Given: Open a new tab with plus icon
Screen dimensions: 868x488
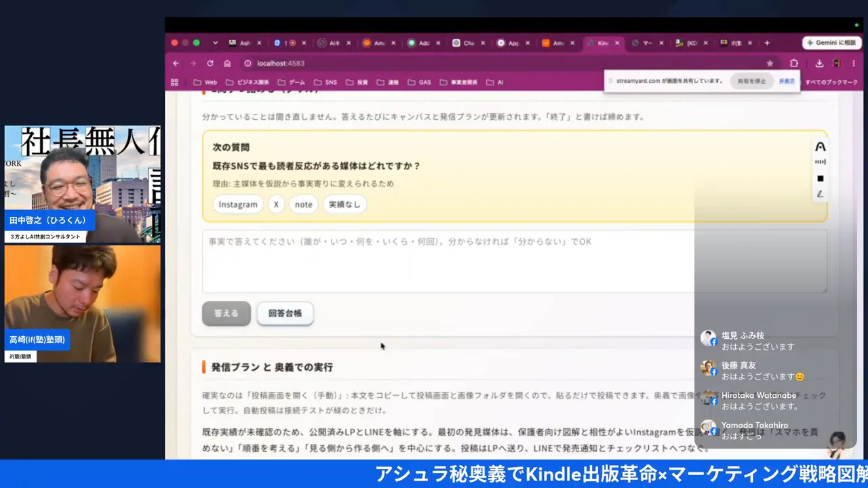Looking at the screenshot, I should [x=767, y=43].
